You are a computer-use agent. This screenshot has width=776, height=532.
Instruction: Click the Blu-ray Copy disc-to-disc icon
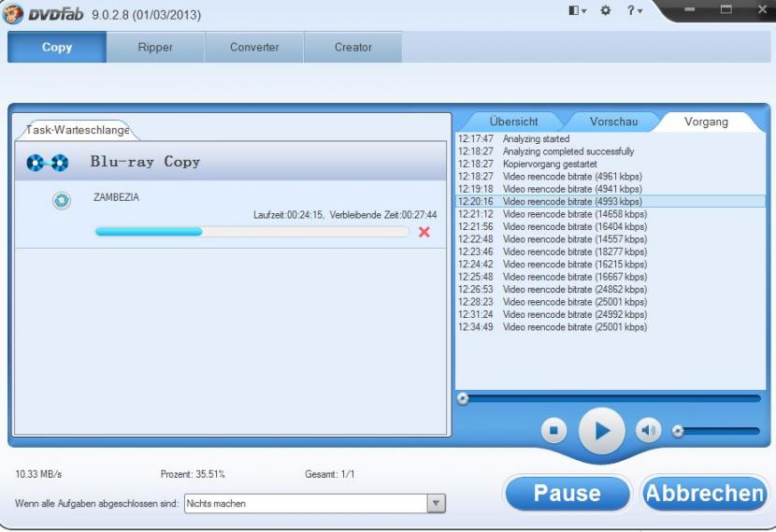point(47,163)
